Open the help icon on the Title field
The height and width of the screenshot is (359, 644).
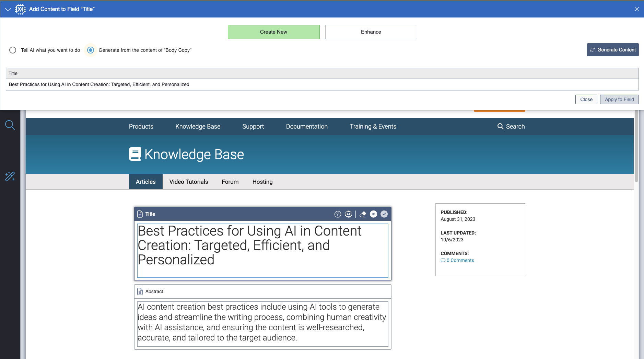(x=337, y=214)
